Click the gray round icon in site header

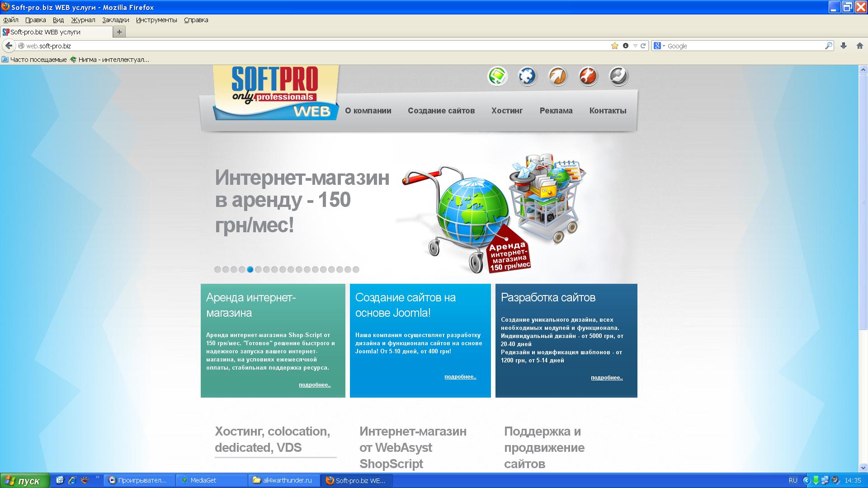click(618, 76)
